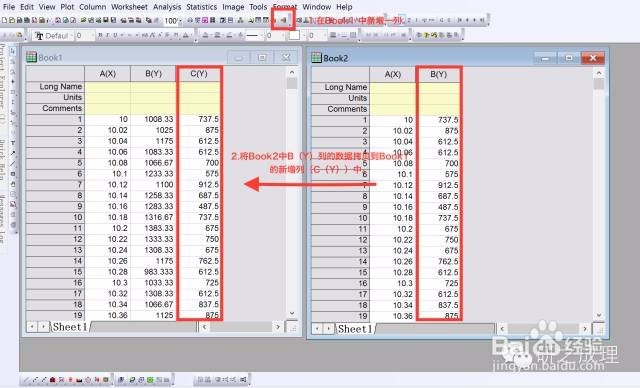
Task: Click the New Project icon in toolbar
Action: tap(4, 20)
